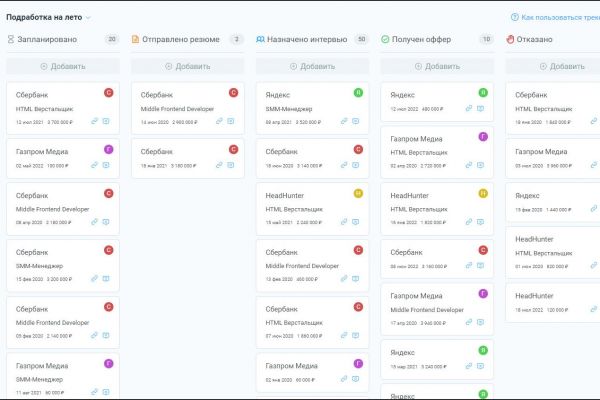Add a card to the Назначено интервью column
600x400 pixels.
[x=312, y=67]
